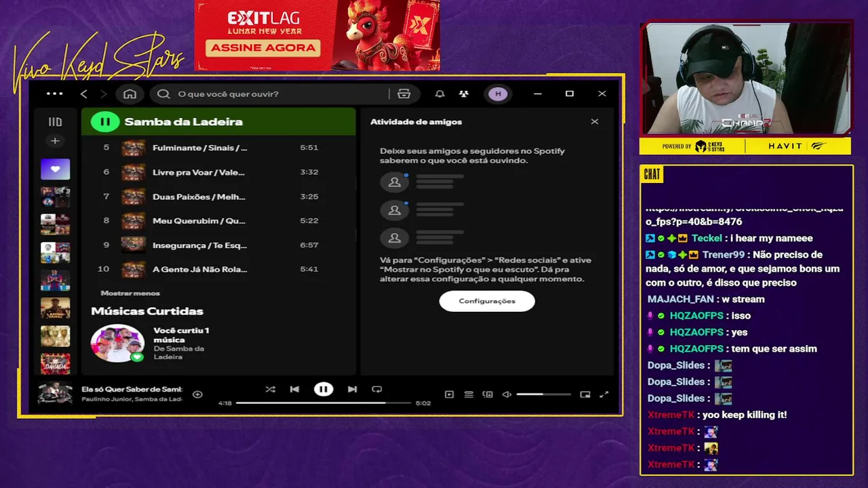Open the playback queue
The height and width of the screenshot is (488, 868).
point(469,394)
